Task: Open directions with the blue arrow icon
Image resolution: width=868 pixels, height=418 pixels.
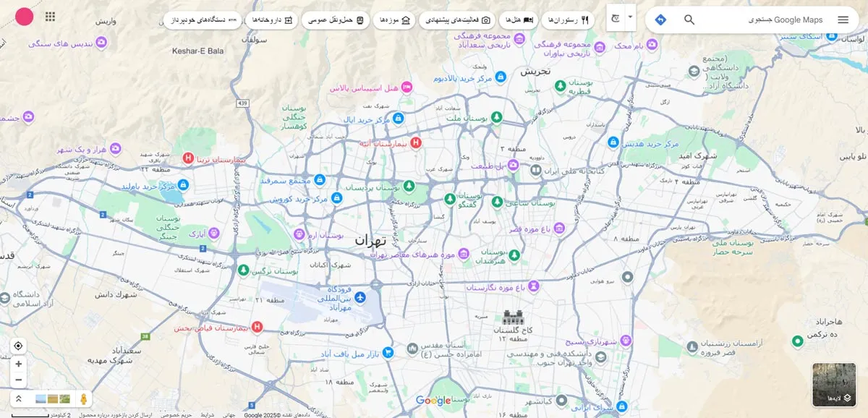Action: (x=660, y=20)
